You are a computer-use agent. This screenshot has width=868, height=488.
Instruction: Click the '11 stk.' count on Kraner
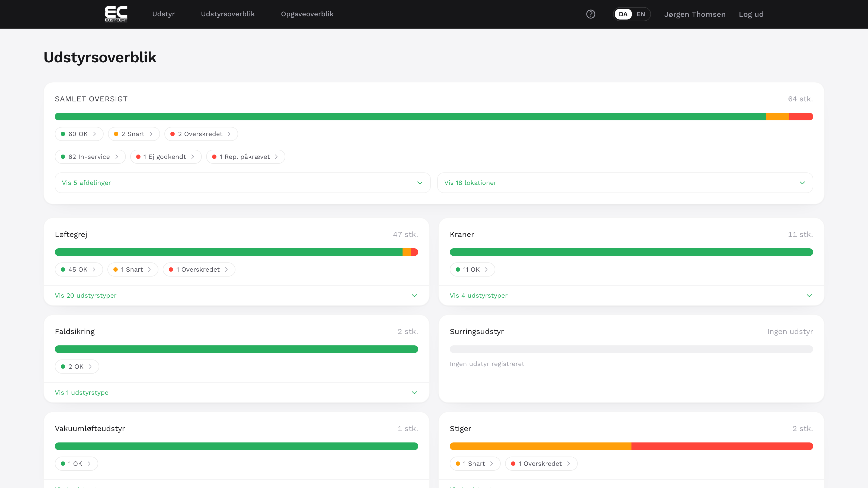pos(800,235)
